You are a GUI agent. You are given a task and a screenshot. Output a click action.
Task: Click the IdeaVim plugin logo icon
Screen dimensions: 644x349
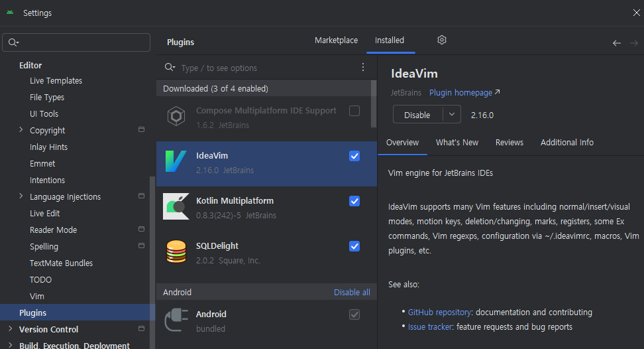[x=176, y=163]
